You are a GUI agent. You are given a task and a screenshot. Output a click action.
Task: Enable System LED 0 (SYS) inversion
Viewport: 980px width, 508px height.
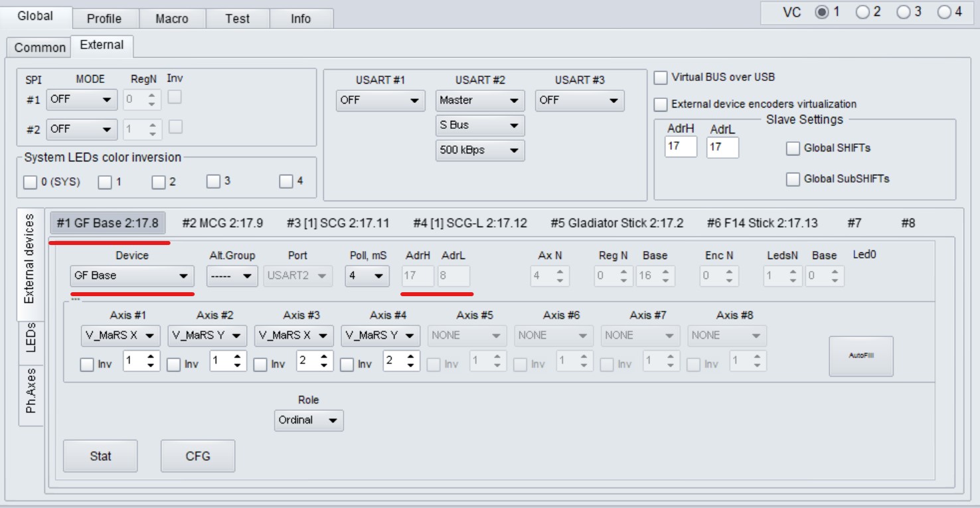30,182
